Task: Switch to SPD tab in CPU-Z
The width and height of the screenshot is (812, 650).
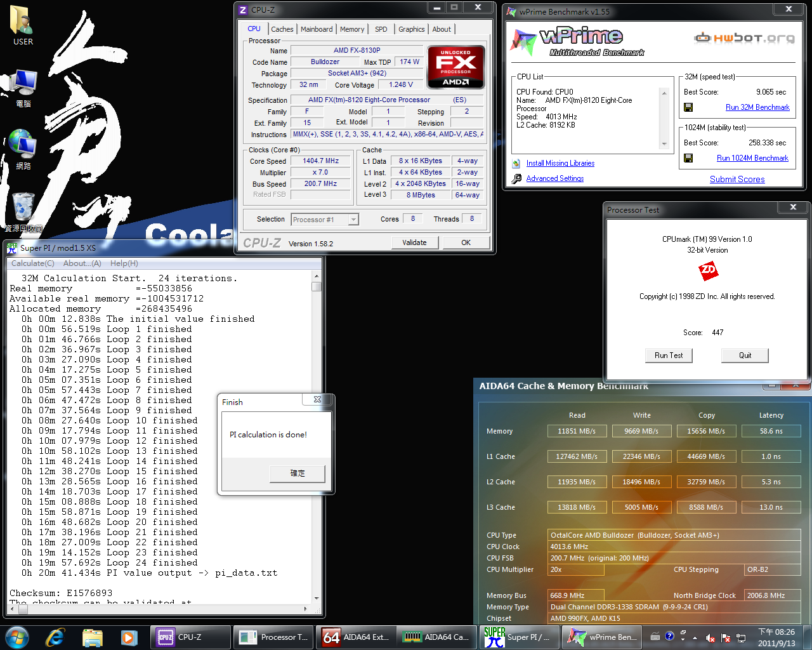Action: (381, 29)
